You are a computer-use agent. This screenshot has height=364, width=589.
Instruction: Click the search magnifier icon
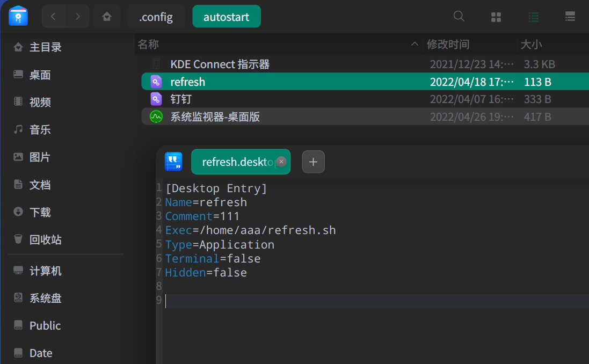point(459,17)
